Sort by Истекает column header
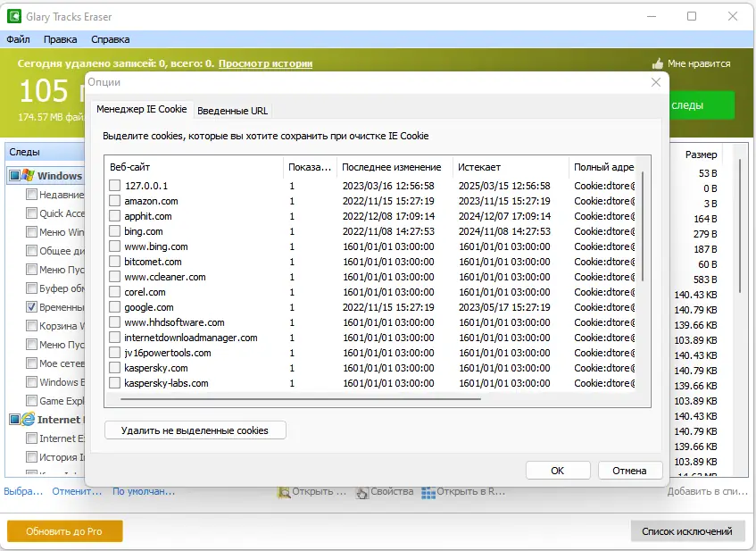Screen dimensions: 756x551 [x=511, y=167]
